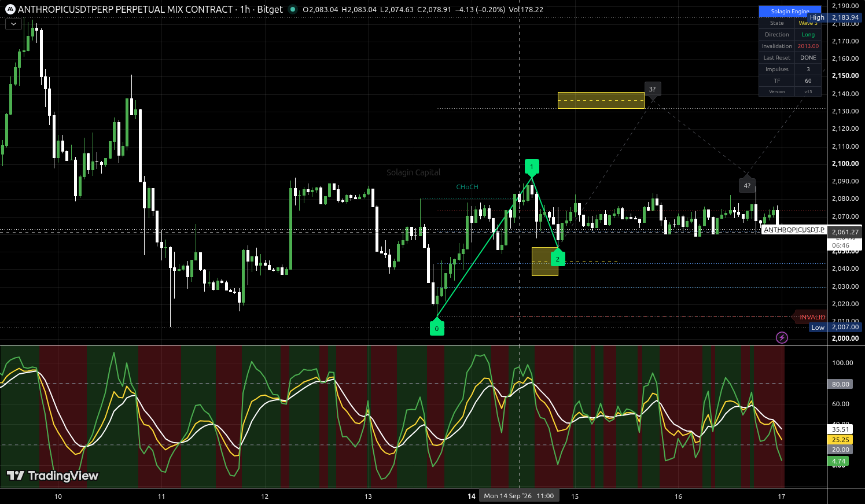Click the Solagin Engine table header
The image size is (865, 504).
(x=790, y=12)
